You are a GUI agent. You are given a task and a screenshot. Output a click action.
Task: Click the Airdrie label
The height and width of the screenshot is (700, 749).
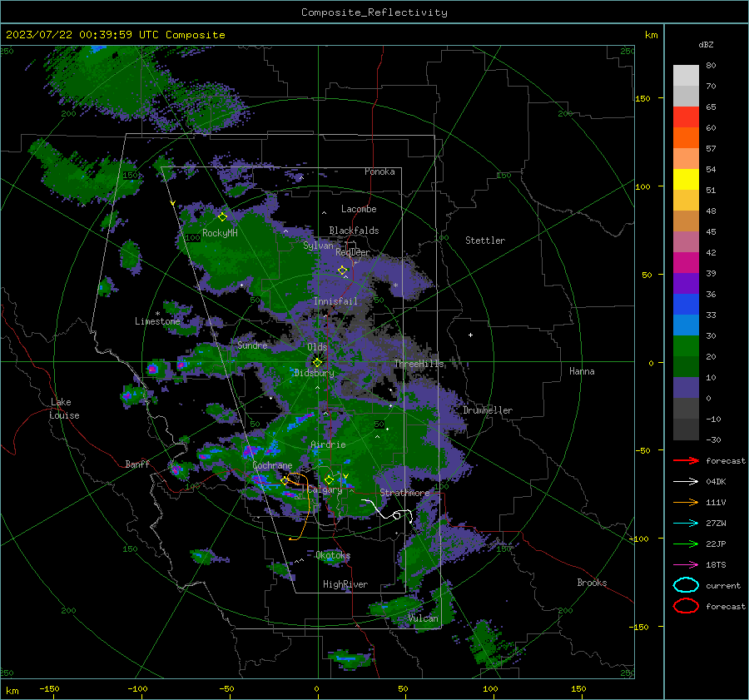point(328,444)
